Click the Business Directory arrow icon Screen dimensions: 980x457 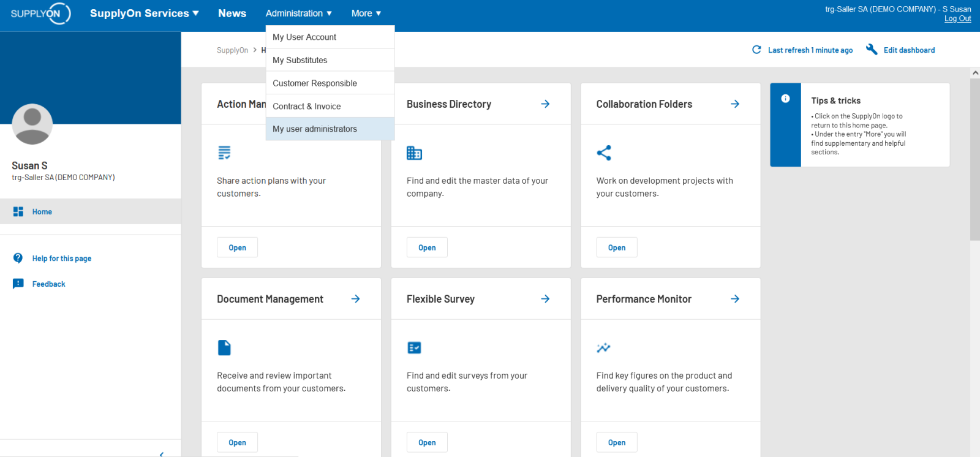coord(545,104)
